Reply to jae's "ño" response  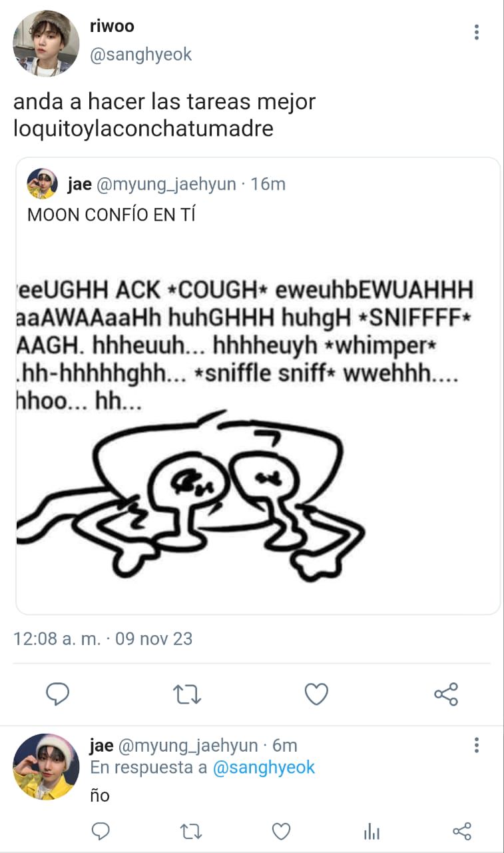[x=101, y=831]
